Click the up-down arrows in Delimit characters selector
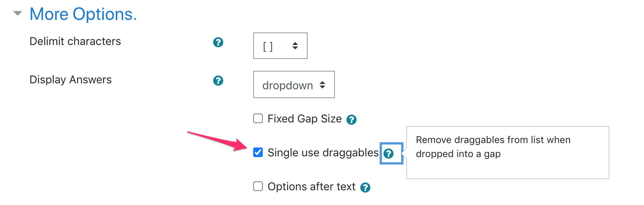 tap(295, 46)
